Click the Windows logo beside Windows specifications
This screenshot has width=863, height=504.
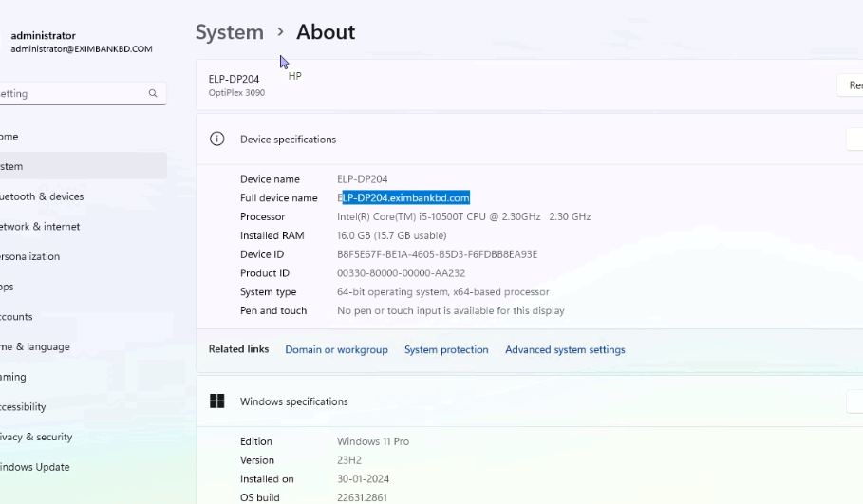(x=216, y=401)
